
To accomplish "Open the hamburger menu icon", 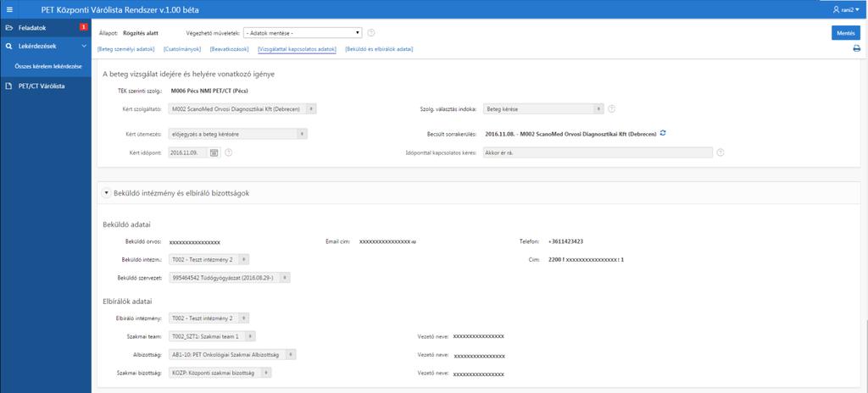I will click(8, 9).
